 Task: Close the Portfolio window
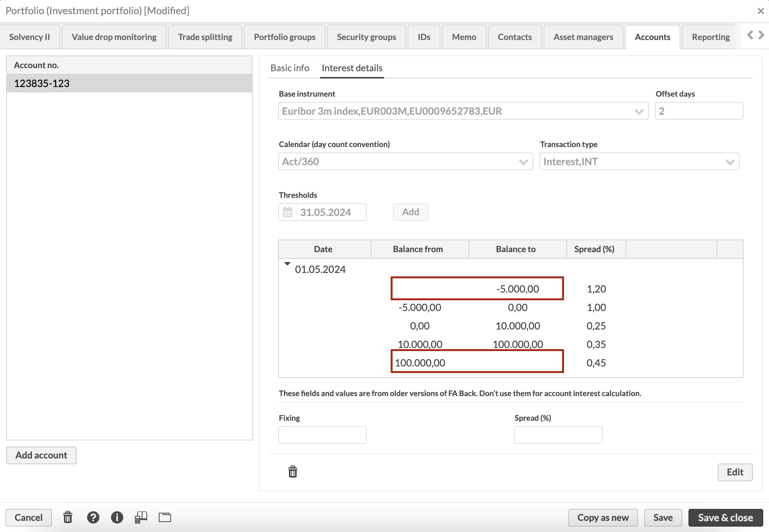[761, 11]
